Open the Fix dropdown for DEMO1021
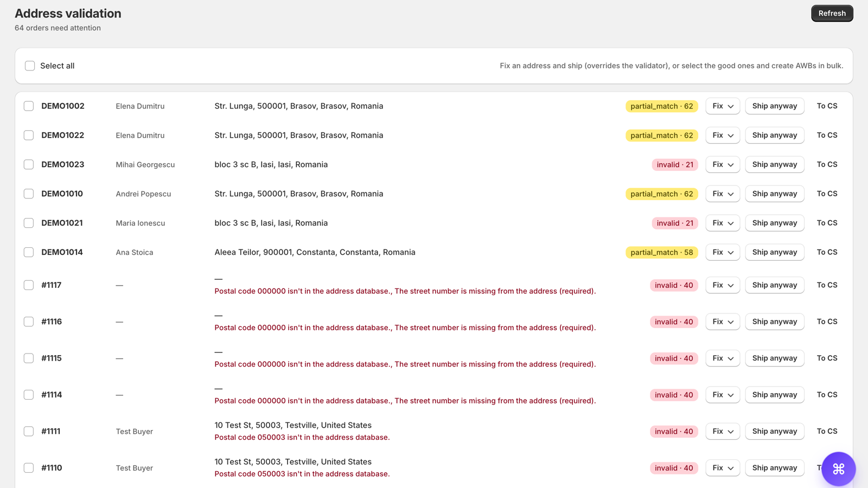The width and height of the screenshot is (868, 488). click(723, 223)
